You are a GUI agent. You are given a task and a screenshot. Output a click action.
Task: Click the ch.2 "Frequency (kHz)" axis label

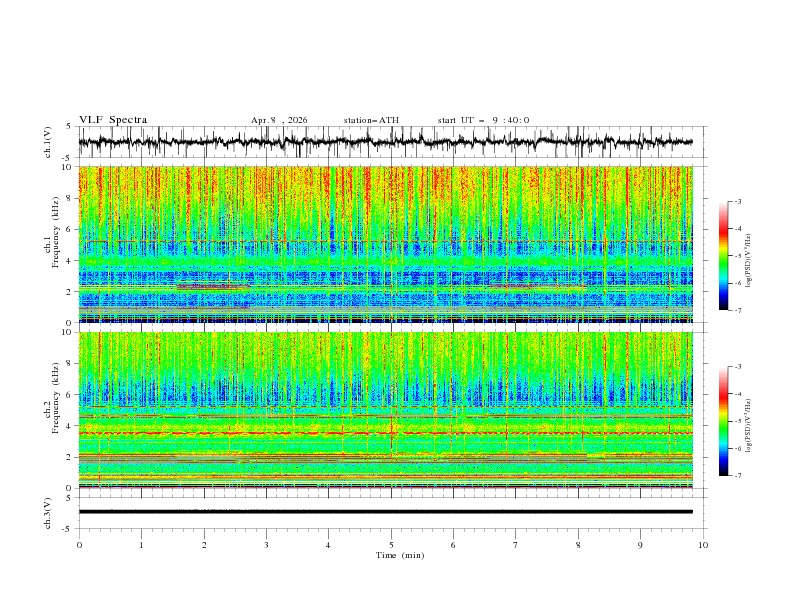pyautogui.click(x=56, y=396)
